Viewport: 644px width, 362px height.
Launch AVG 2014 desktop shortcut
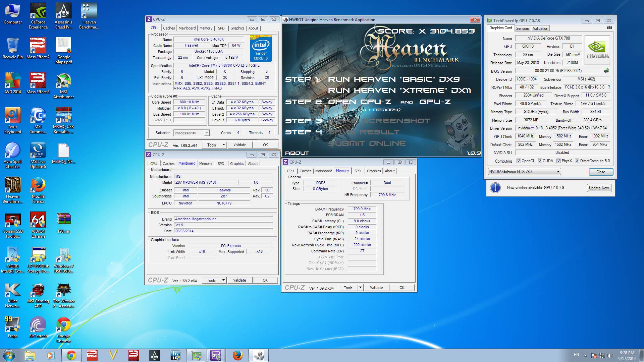click(x=13, y=83)
